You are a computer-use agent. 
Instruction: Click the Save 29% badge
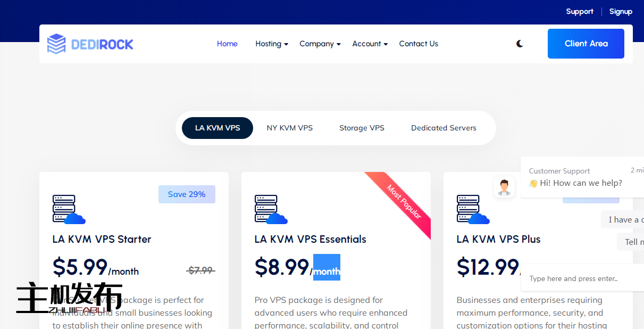tap(187, 194)
